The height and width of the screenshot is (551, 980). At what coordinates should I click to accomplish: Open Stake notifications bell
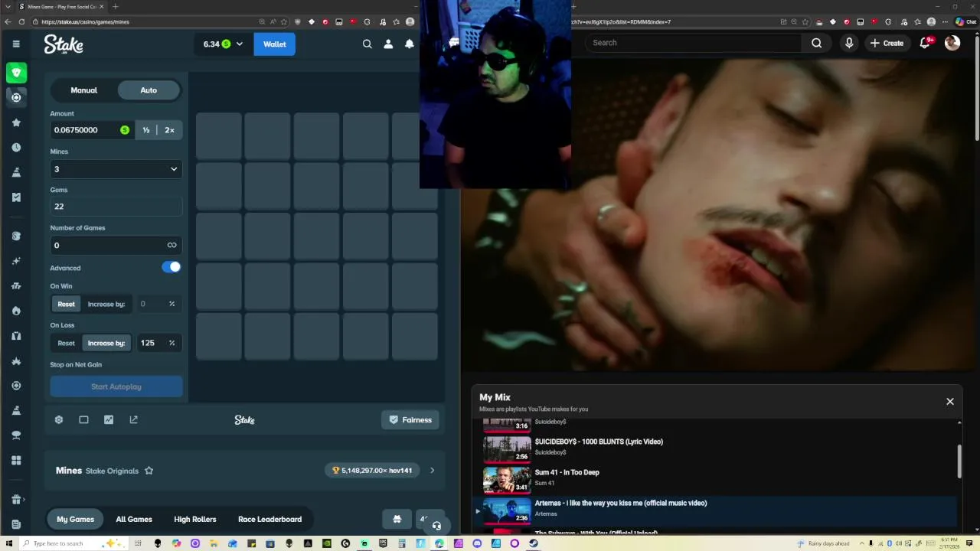(410, 44)
